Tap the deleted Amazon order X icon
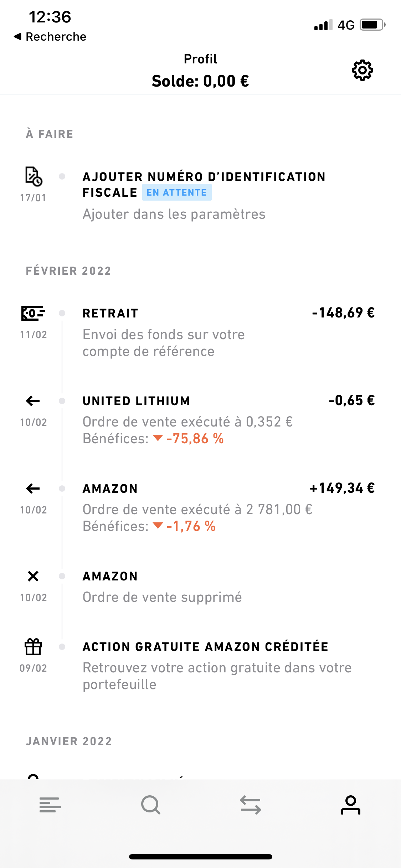 33,576
